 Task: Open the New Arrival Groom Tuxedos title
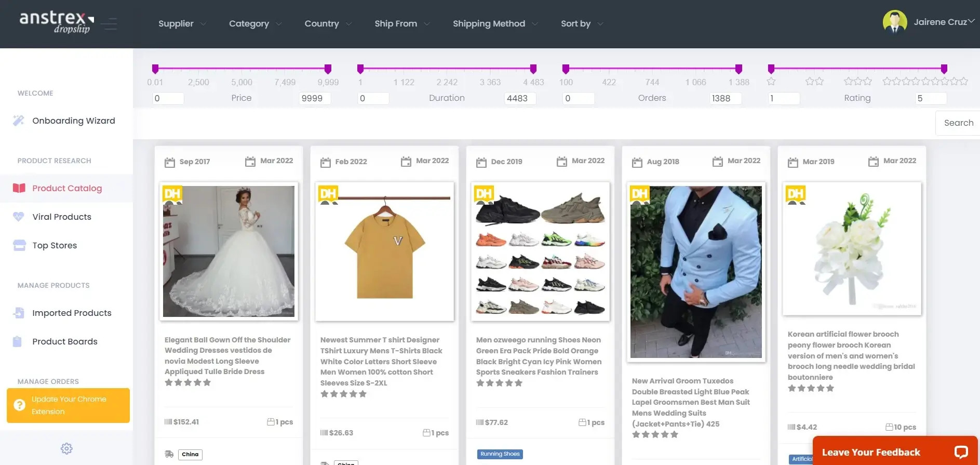(691, 402)
